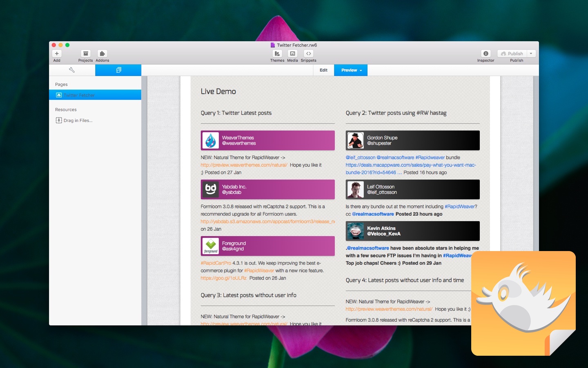Click the Foreground avatar icon

[x=211, y=246]
